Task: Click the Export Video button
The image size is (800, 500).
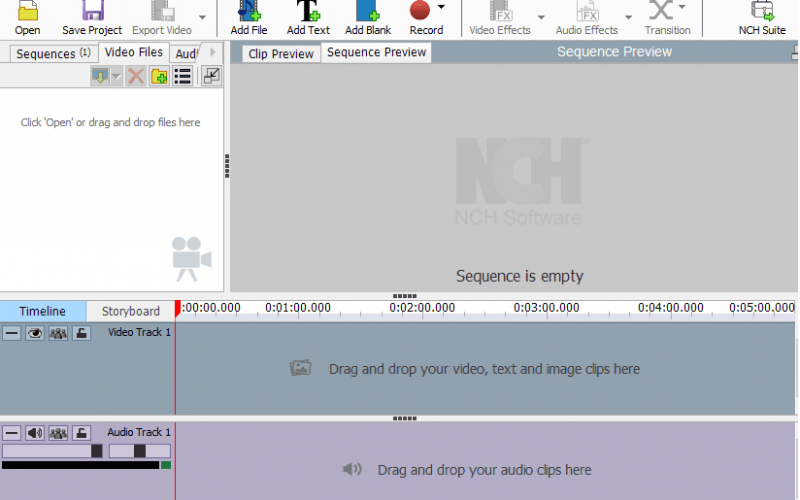Action: click(162, 18)
